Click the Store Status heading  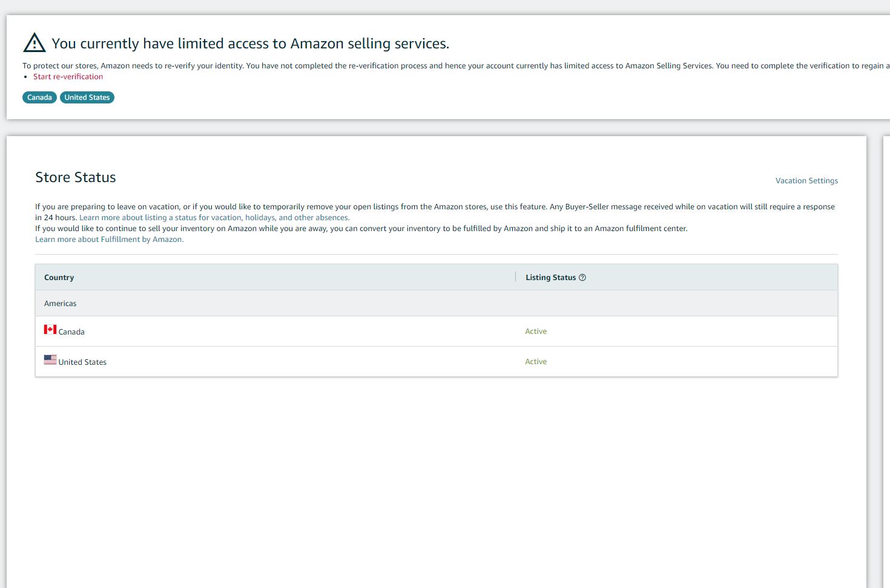click(x=76, y=177)
